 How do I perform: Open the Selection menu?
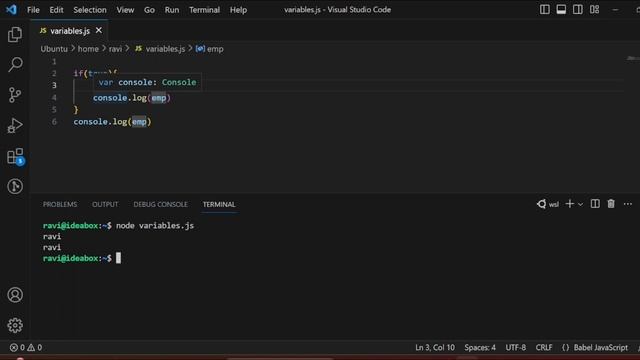90,10
